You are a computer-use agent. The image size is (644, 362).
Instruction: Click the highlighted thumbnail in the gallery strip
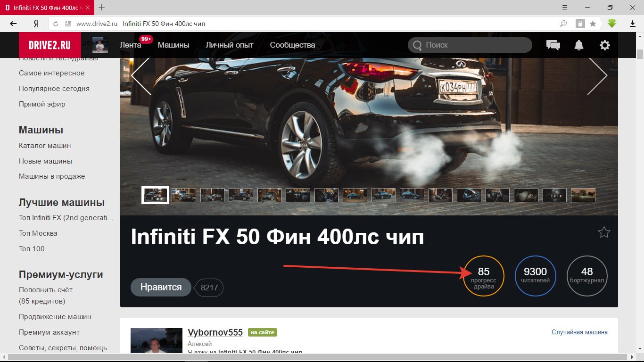(x=155, y=195)
